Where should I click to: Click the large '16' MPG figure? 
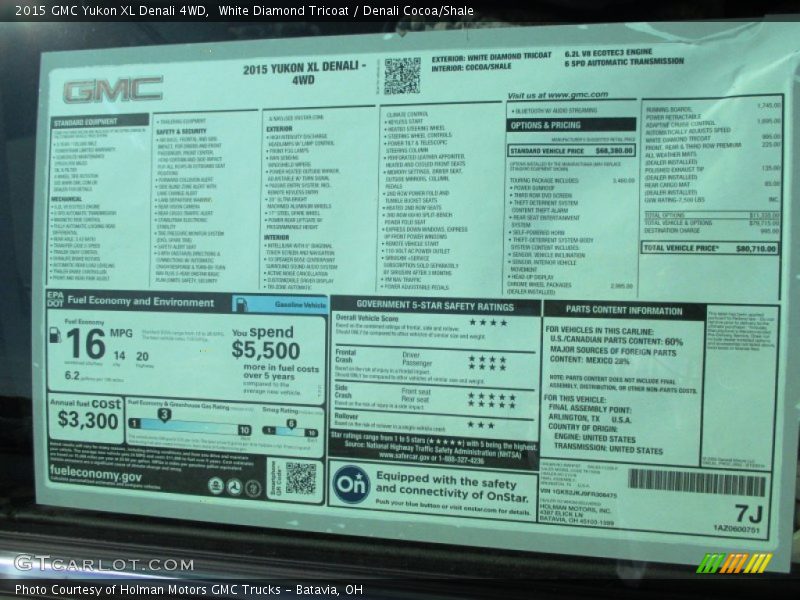point(86,343)
